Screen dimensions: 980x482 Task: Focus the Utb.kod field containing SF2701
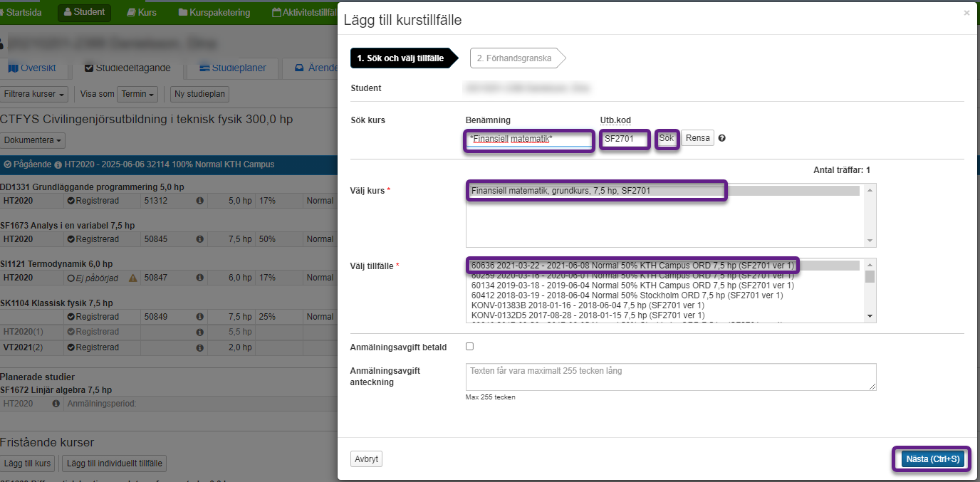pyautogui.click(x=625, y=139)
